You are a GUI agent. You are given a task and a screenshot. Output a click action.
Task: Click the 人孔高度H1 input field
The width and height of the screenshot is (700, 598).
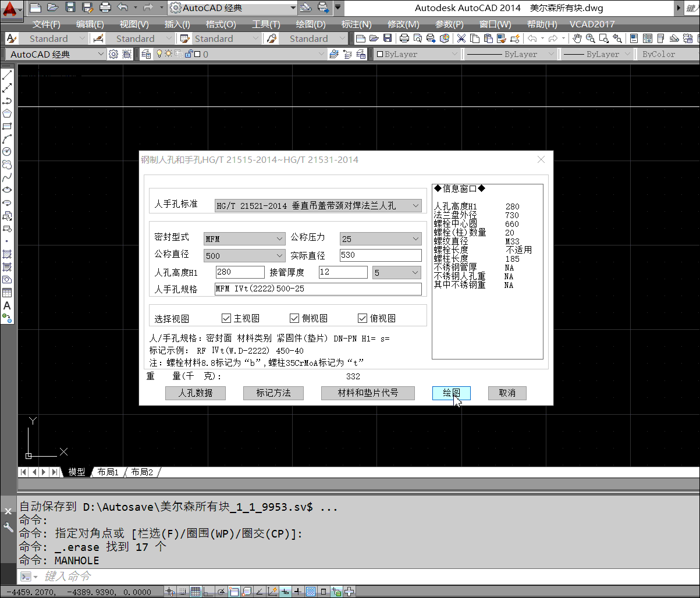coord(240,272)
